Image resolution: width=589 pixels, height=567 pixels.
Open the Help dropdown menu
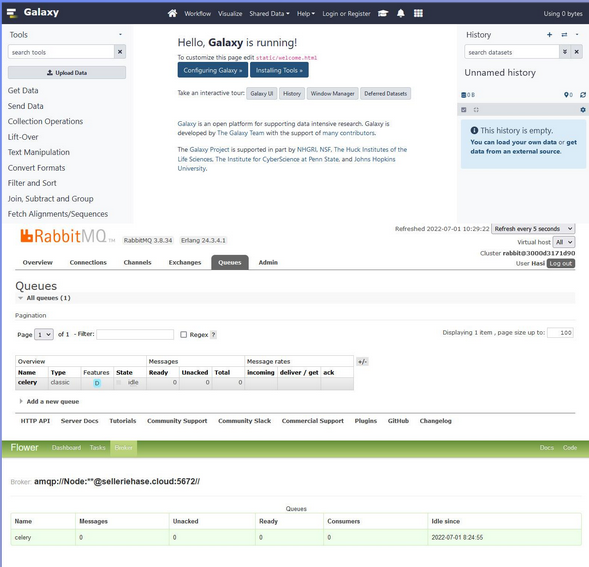point(306,14)
